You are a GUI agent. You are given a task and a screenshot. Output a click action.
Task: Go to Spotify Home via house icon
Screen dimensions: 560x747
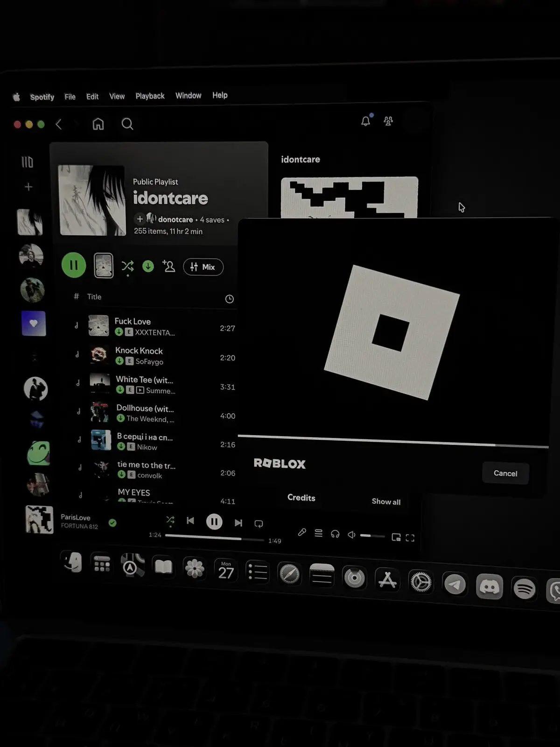coord(98,124)
